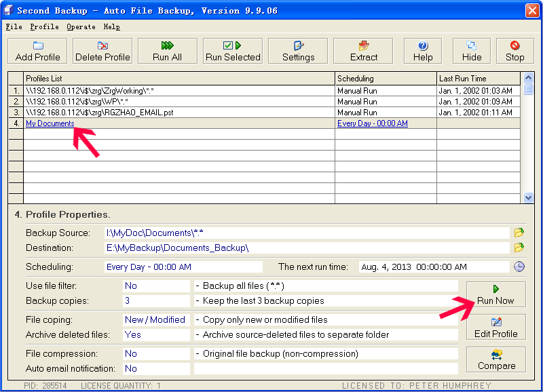Image resolution: width=543 pixels, height=392 pixels.
Task: Click Manual Run cell in row 3
Action: click(386, 113)
